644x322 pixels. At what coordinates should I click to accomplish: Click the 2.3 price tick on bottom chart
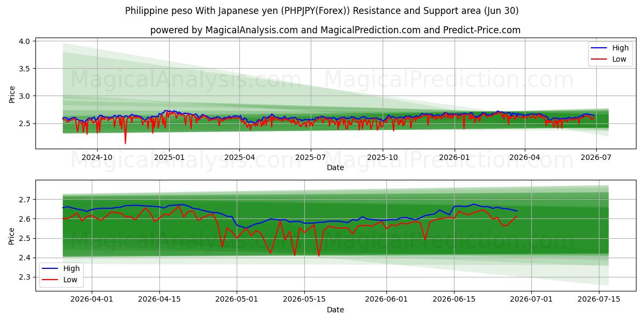pyautogui.click(x=26, y=277)
